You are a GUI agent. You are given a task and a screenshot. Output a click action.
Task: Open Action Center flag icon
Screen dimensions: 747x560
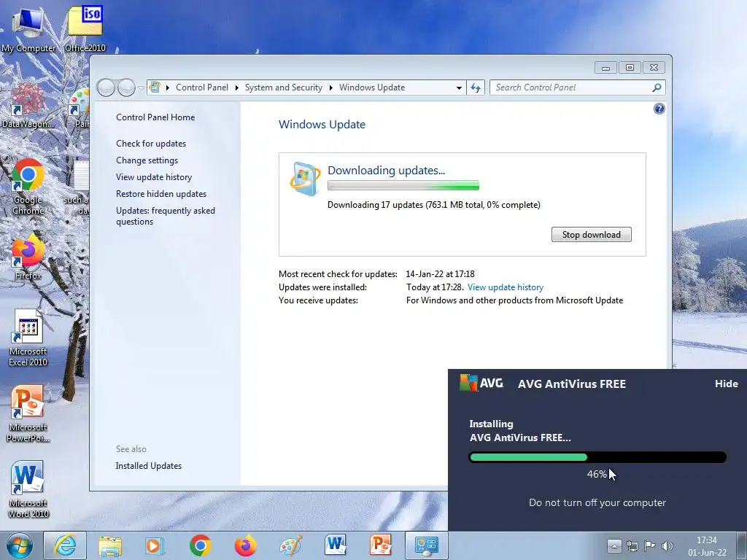[649, 545]
